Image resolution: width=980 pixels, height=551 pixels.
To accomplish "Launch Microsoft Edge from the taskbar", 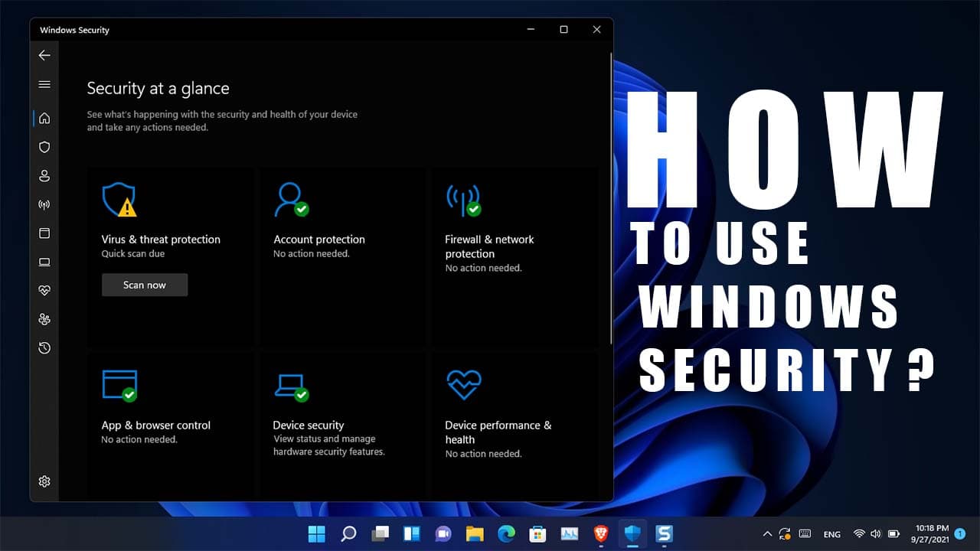I will coord(506,533).
